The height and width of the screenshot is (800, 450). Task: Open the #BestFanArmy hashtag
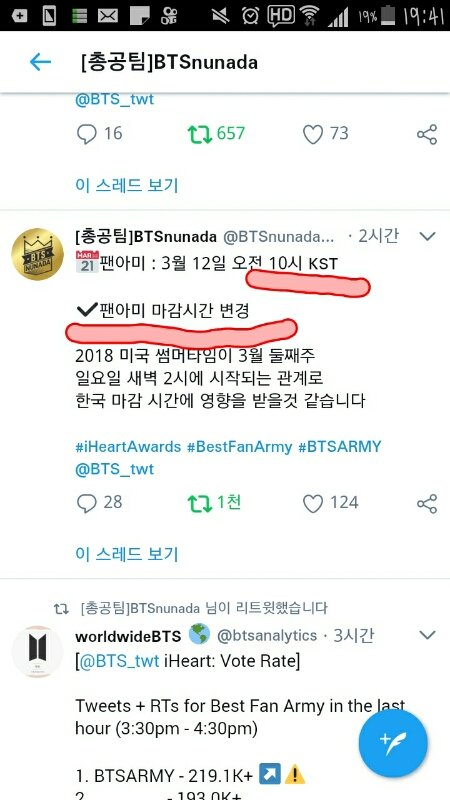239,447
